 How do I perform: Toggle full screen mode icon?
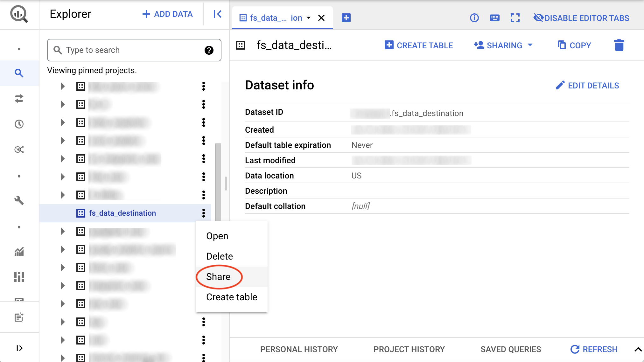click(515, 18)
